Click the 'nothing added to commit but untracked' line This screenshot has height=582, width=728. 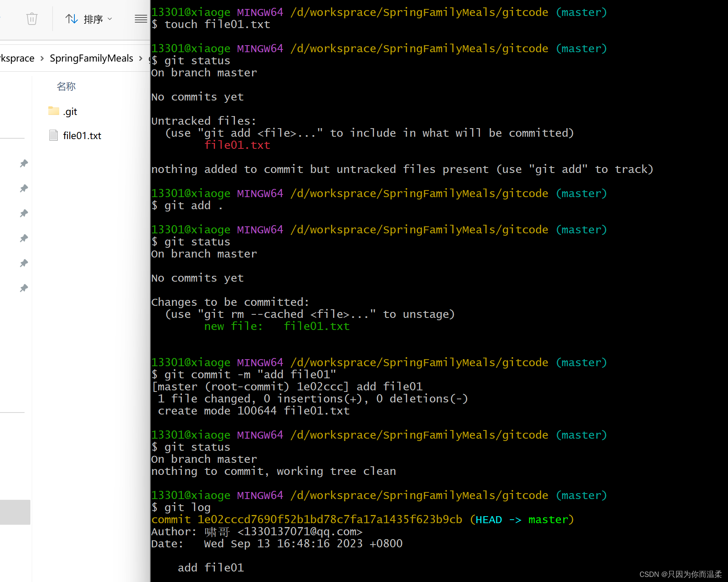click(x=402, y=169)
